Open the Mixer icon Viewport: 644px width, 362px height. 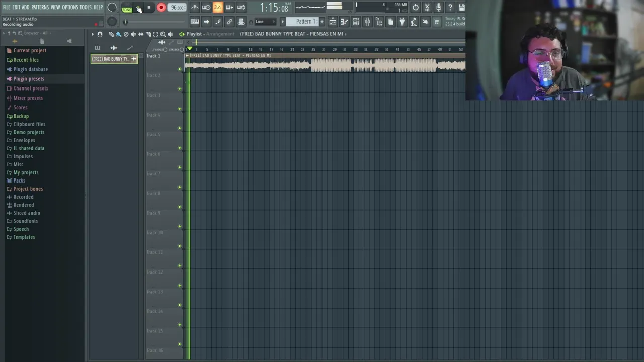click(367, 22)
